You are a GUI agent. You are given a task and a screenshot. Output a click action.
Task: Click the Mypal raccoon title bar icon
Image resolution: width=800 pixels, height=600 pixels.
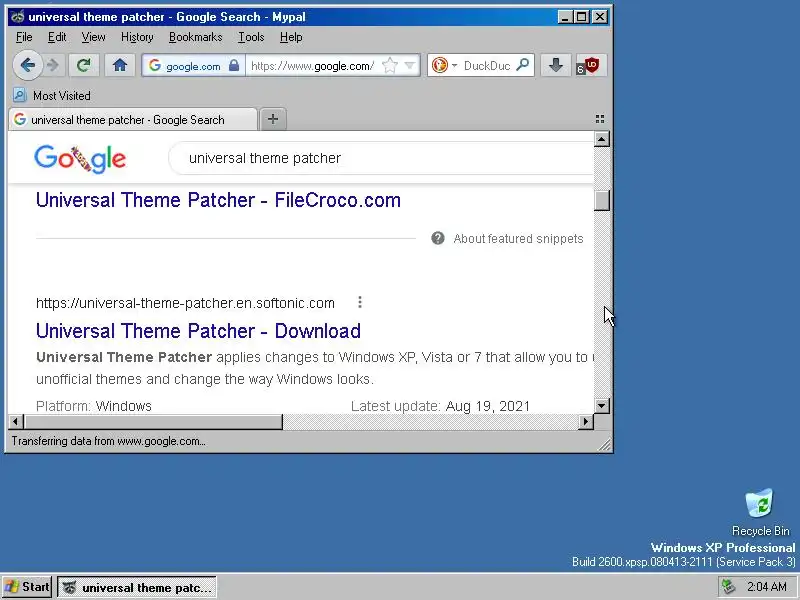(17, 17)
